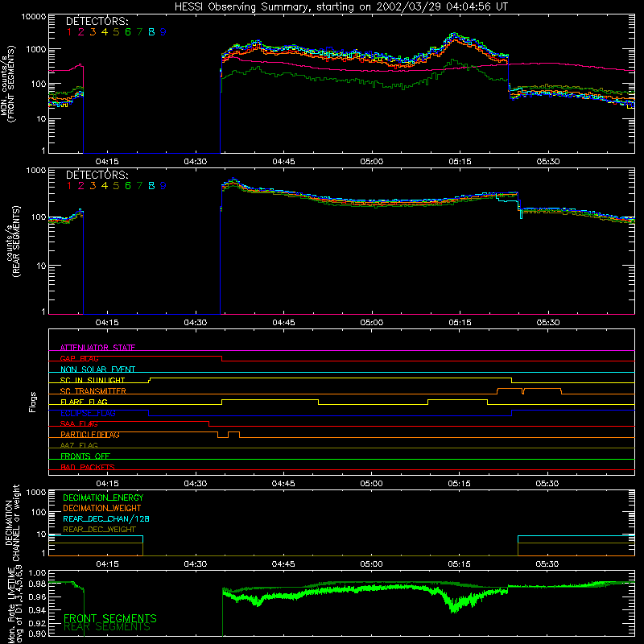Click the HESSI Observing Summary plot title
Image resolution: width=644 pixels, height=644 pixels.
341,6
